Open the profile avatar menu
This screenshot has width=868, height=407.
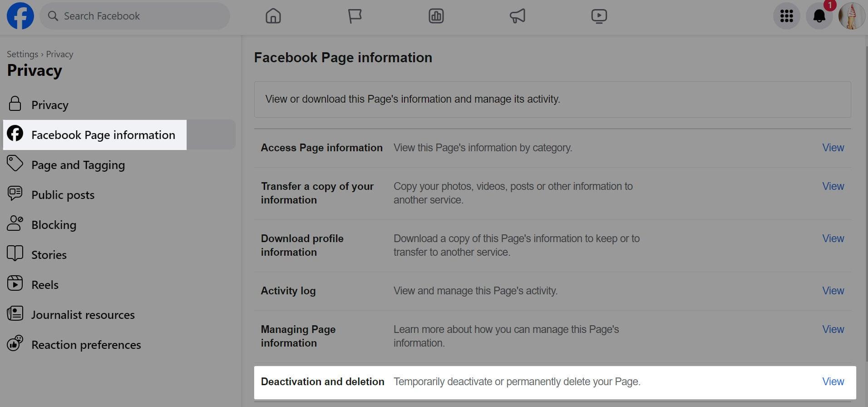coord(851,16)
